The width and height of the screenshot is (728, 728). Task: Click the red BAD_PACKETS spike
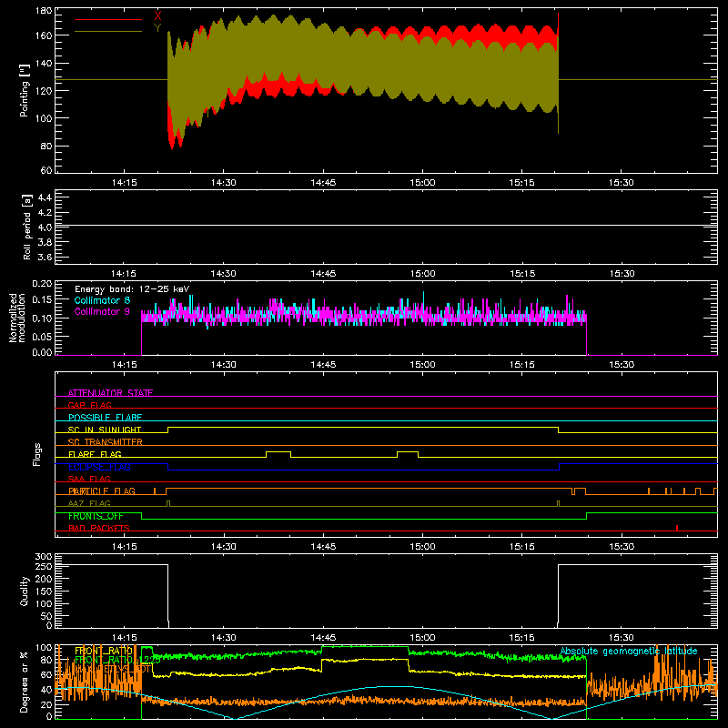tap(677, 528)
